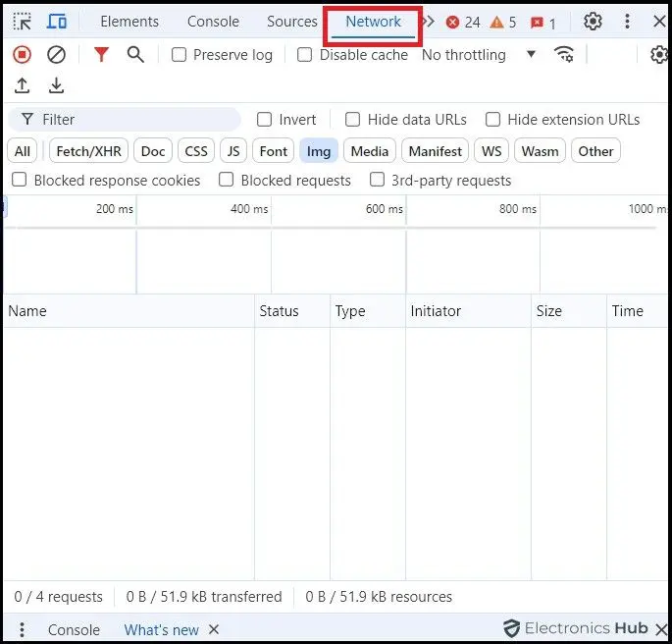672x644 pixels.
Task: Click the 800 ms timeline marker
Action: (x=518, y=209)
